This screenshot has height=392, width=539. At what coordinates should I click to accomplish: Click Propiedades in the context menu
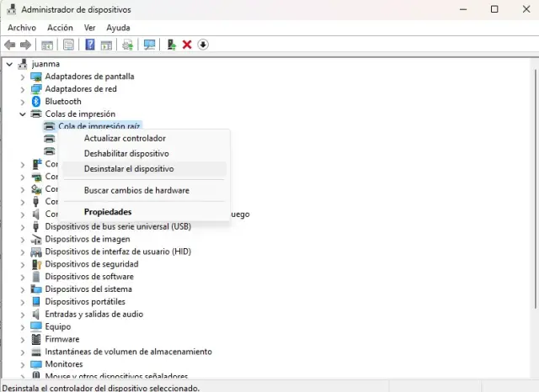coord(108,212)
